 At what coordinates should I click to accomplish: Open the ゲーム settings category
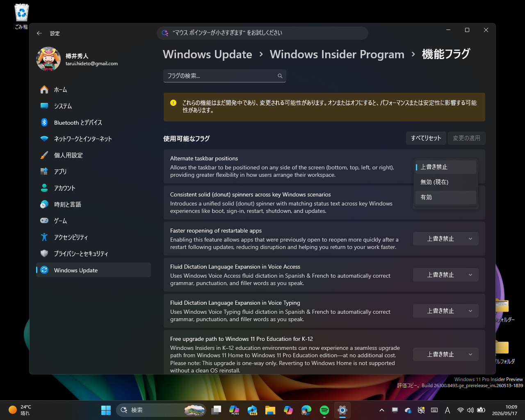pos(94,221)
